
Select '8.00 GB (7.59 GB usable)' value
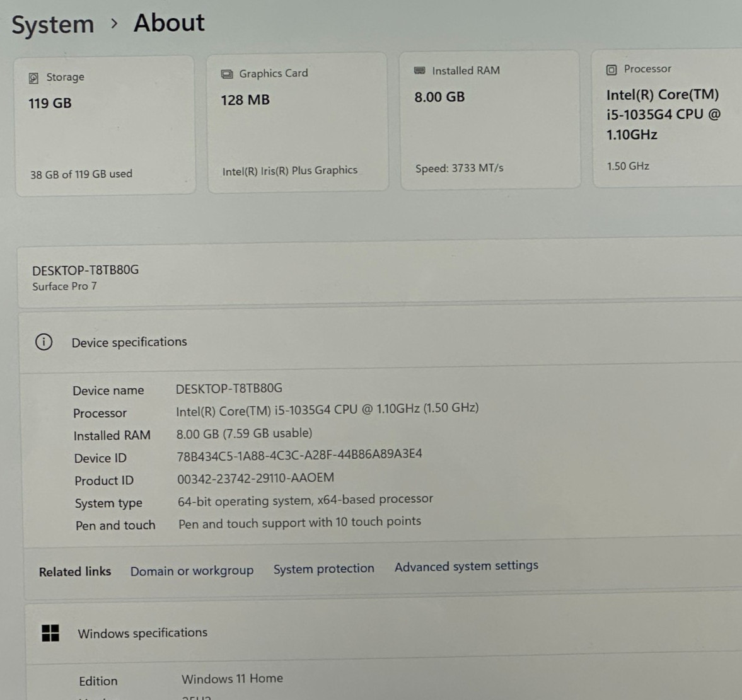click(x=244, y=433)
